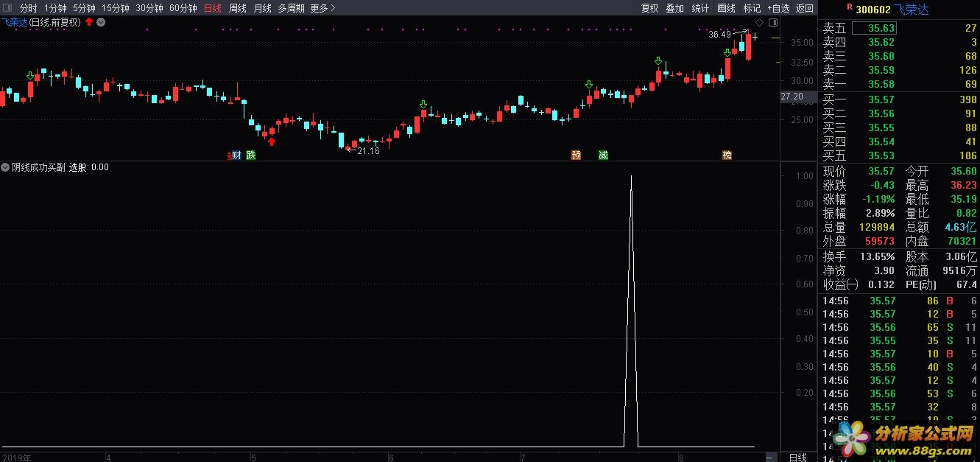The width and height of the screenshot is (980, 462).
Task: Click the 跌 event marker under the chart
Action: (250, 155)
